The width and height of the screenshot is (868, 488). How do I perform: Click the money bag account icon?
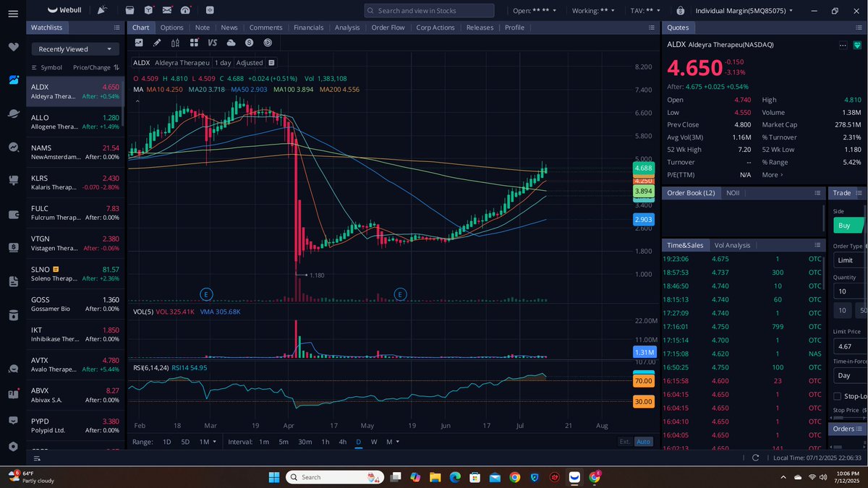681,11
